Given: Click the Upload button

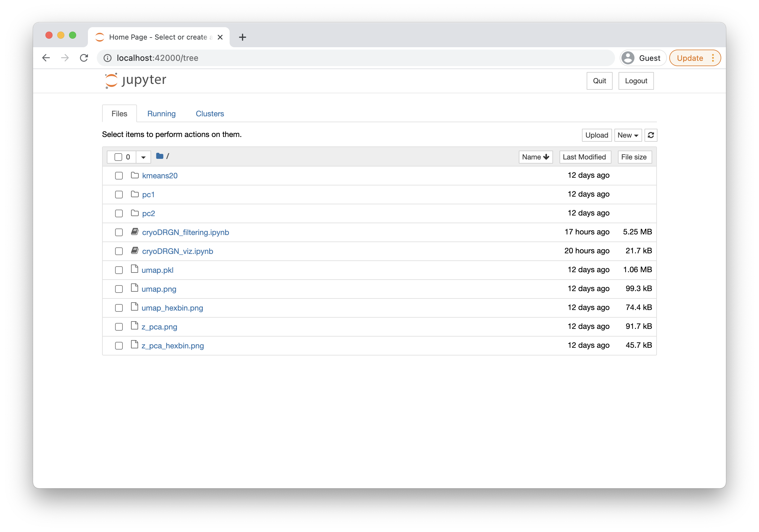Looking at the screenshot, I should point(596,135).
